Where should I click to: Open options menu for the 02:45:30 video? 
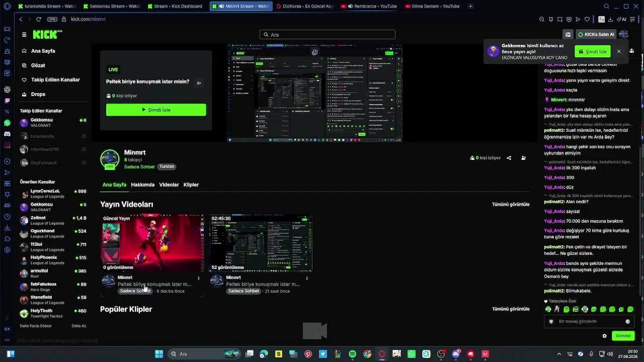point(307,278)
